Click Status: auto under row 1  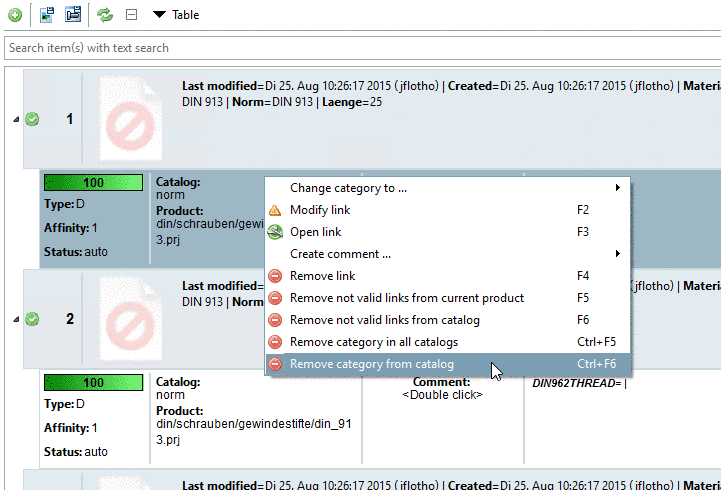point(76,252)
